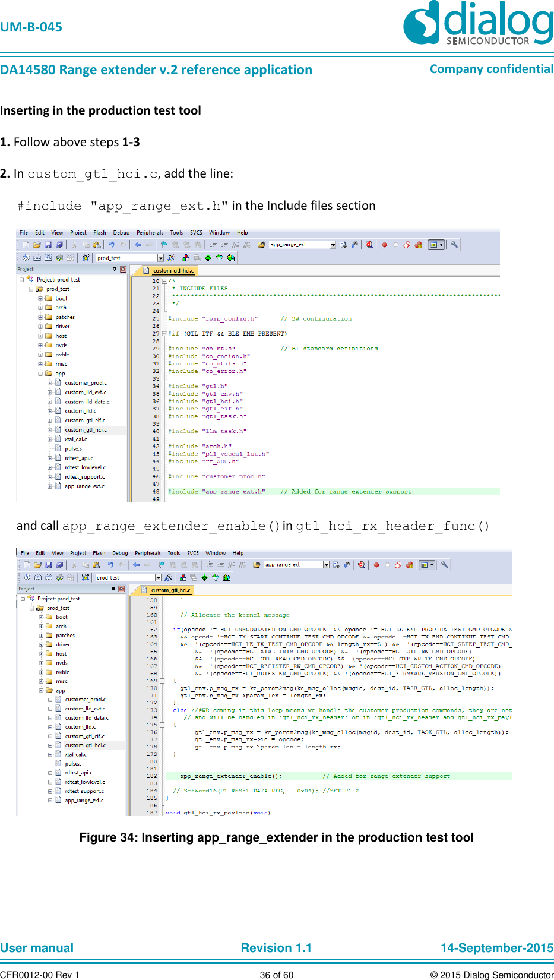Pin Project panel in upper screenshot

pyautogui.click(x=114, y=270)
